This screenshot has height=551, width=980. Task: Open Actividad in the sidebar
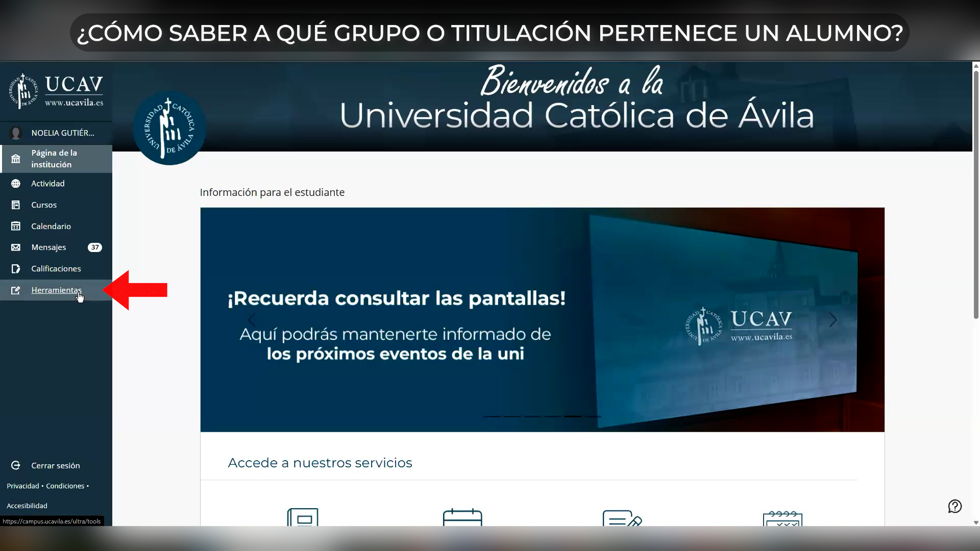pyautogui.click(x=56, y=184)
